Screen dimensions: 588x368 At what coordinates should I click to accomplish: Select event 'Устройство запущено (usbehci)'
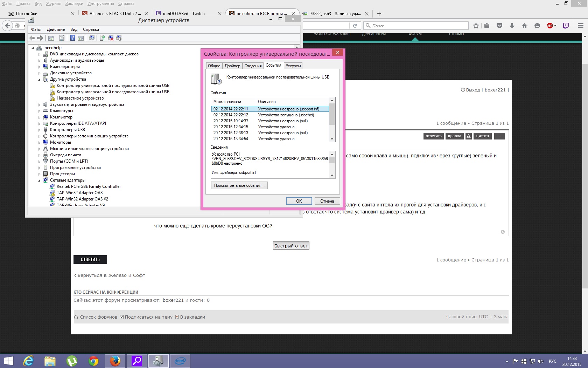(270, 115)
